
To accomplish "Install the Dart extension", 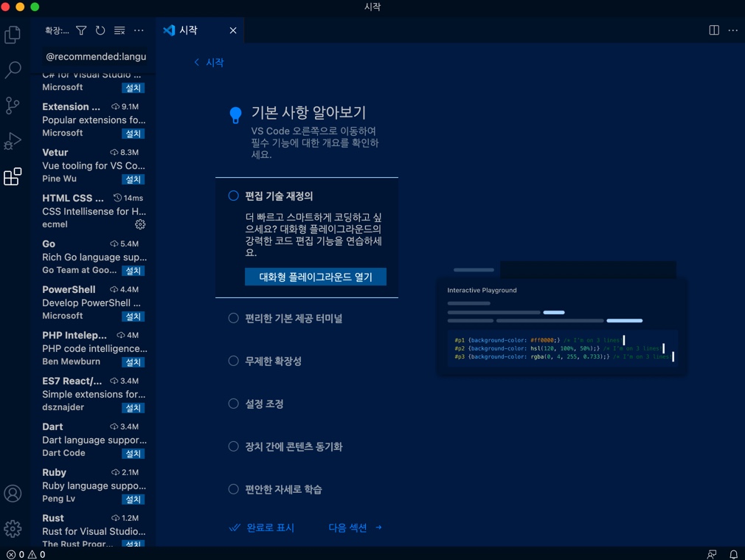I will coord(133,454).
